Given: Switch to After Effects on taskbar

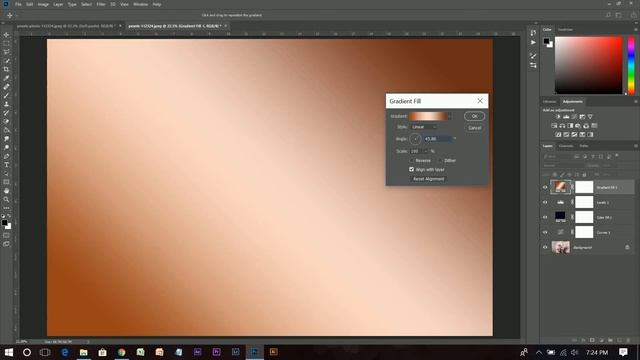Looking at the screenshot, I should pos(198,352).
